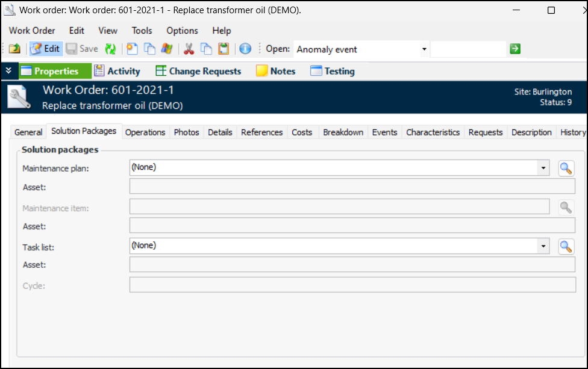This screenshot has width=588, height=369.
Task: Open the Tools menu
Action: pyautogui.click(x=142, y=31)
